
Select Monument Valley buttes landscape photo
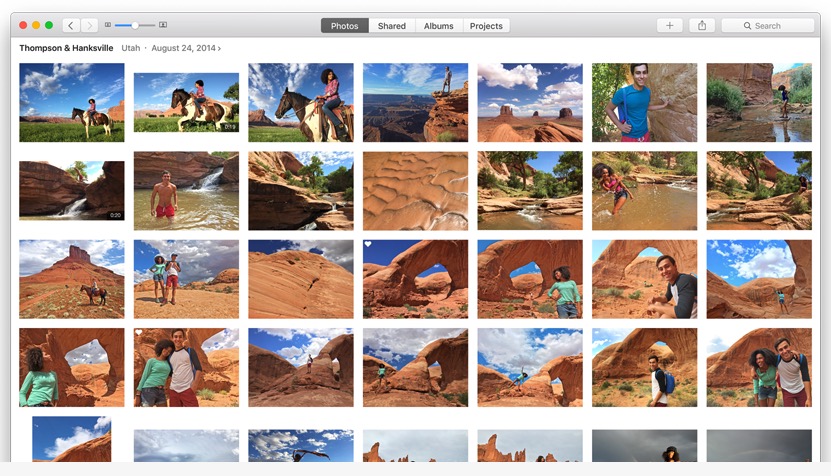(529, 102)
